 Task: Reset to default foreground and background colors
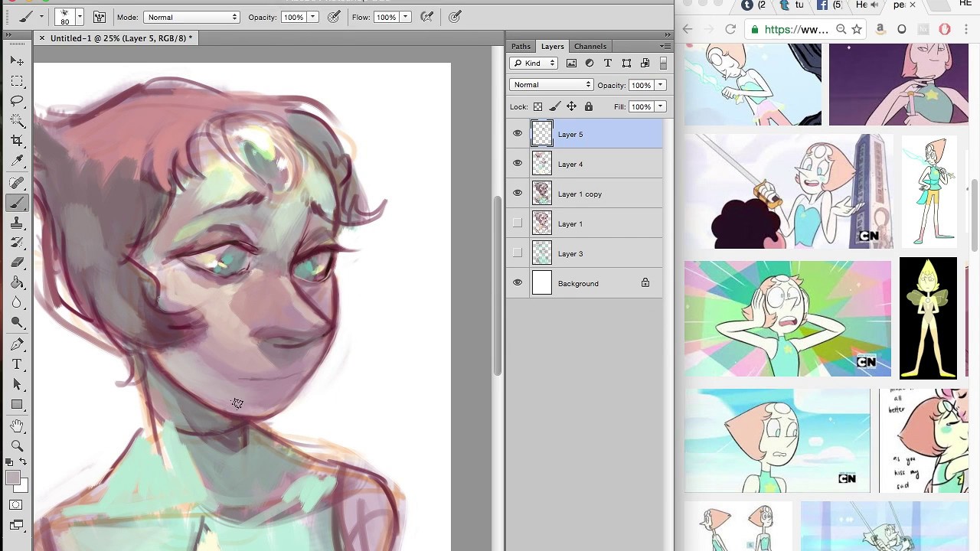pyautogui.click(x=9, y=462)
